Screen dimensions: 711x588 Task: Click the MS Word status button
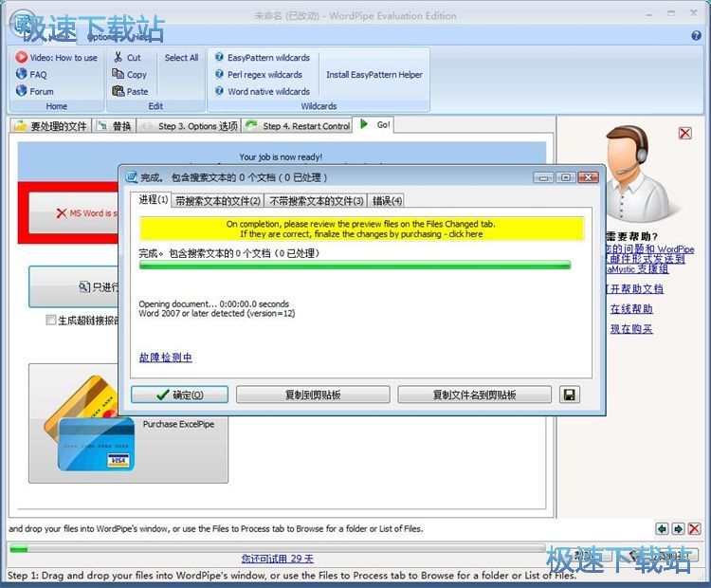point(74,212)
